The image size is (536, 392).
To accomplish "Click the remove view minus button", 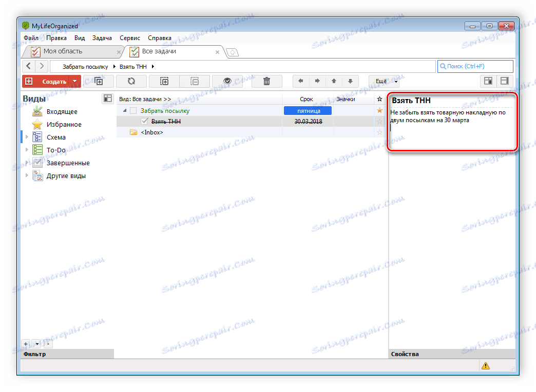I will [48, 344].
